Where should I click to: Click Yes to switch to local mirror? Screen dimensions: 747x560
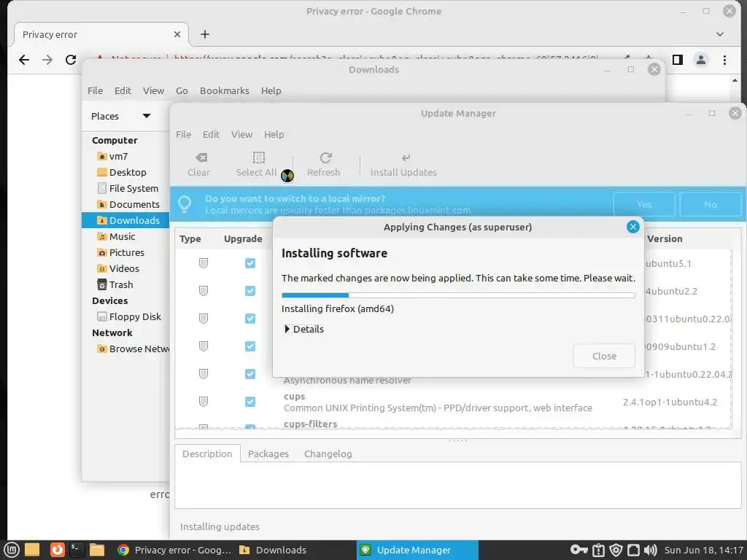pyautogui.click(x=644, y=204)
